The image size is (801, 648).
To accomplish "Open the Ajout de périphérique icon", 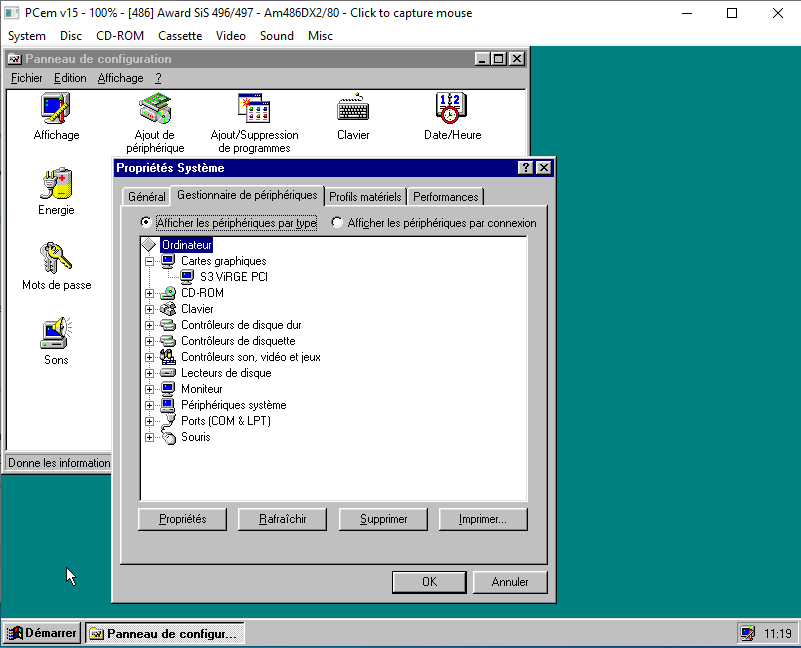I will [x=155, y=108].
